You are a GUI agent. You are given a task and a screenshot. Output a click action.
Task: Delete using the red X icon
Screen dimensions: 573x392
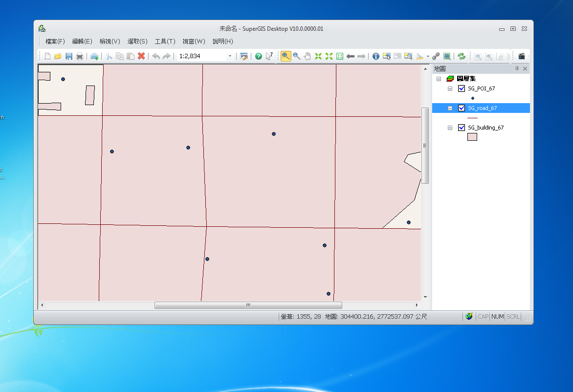click(x=141, y=56)
